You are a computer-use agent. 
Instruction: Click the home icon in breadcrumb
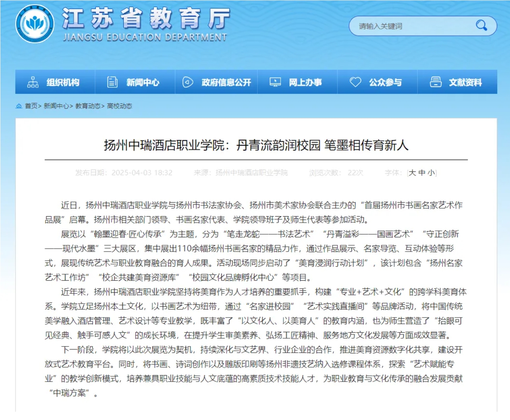(19, 106)
